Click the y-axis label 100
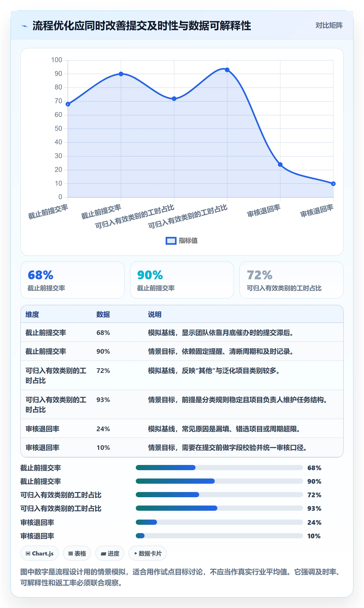This screenshot has height=608, width=364. [x=57, y=60]
